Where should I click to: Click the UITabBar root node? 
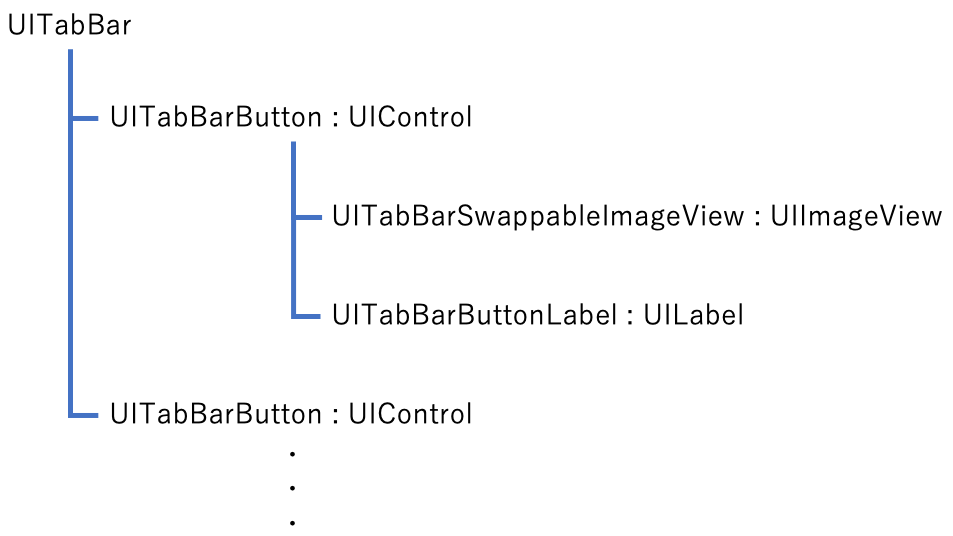pos(69,26)
